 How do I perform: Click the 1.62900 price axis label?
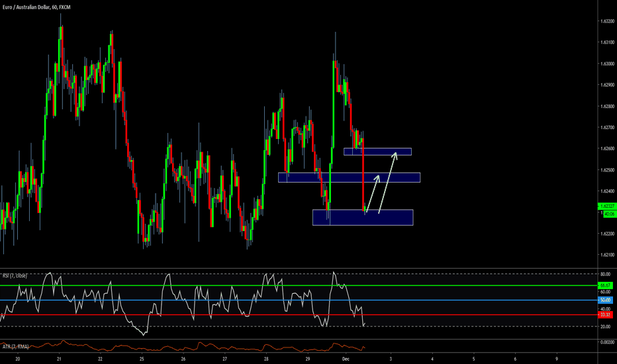pyautogui.click(x=607, y=85)
